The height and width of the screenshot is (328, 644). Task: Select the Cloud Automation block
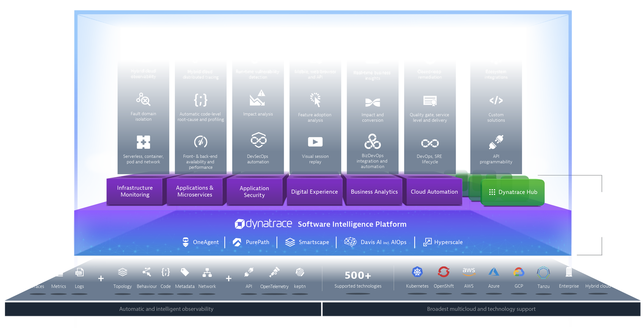[434, 191]
